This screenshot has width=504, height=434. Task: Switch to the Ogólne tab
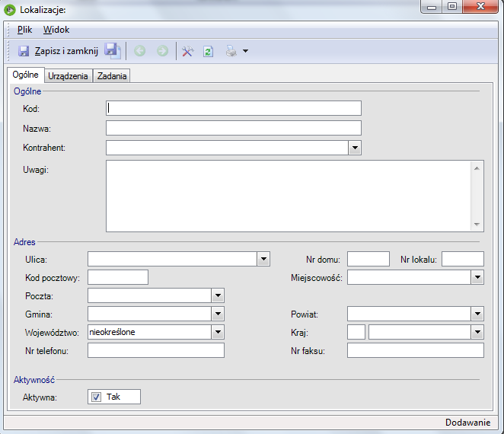pyautogui.click(x=25, y=75)
